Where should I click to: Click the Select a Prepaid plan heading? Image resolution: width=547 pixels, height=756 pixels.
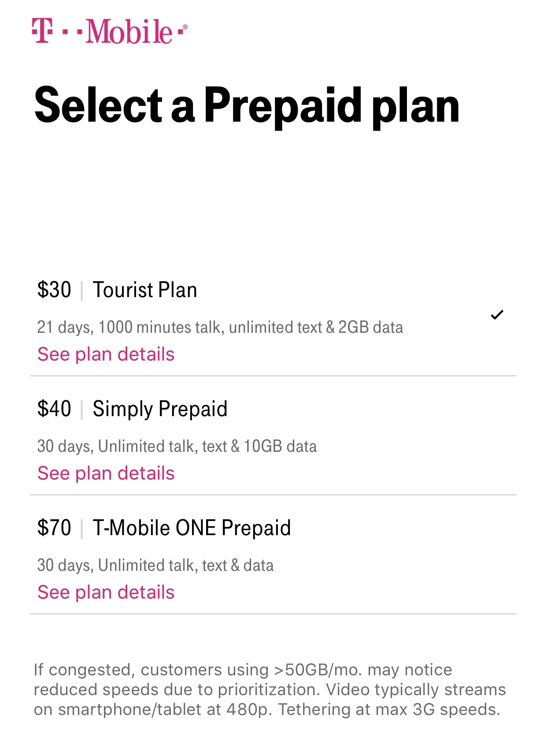[247, 106]
